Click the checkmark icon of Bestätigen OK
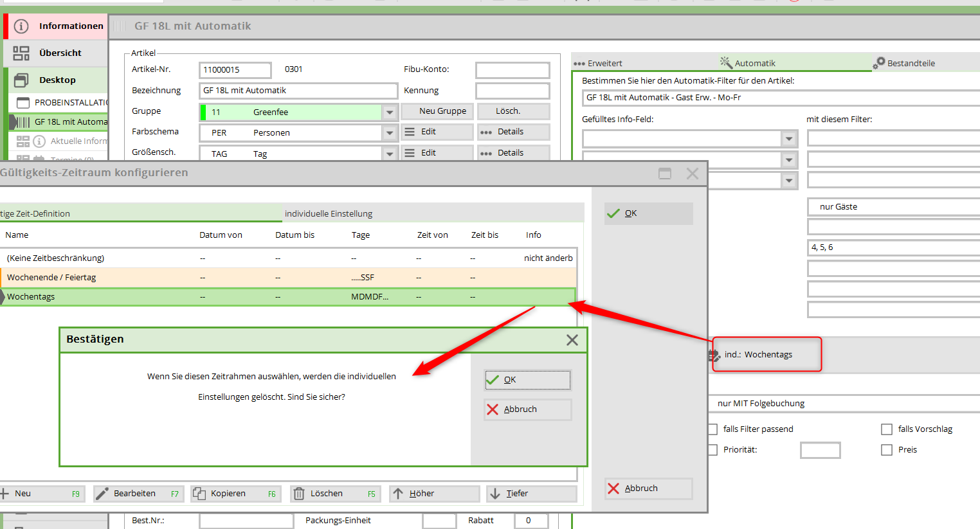Image resolution: width=980 pixels, height=529 pixels. 493,380
